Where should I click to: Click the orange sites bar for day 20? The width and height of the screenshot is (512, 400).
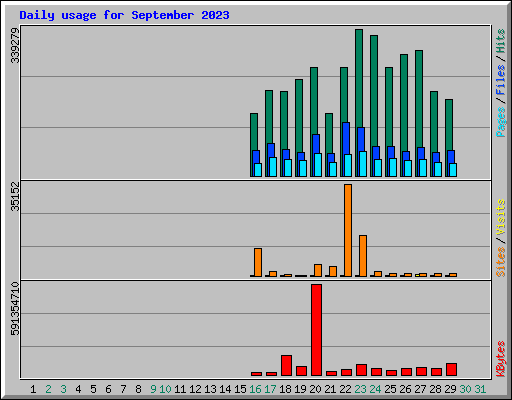[x=318, y=270]
